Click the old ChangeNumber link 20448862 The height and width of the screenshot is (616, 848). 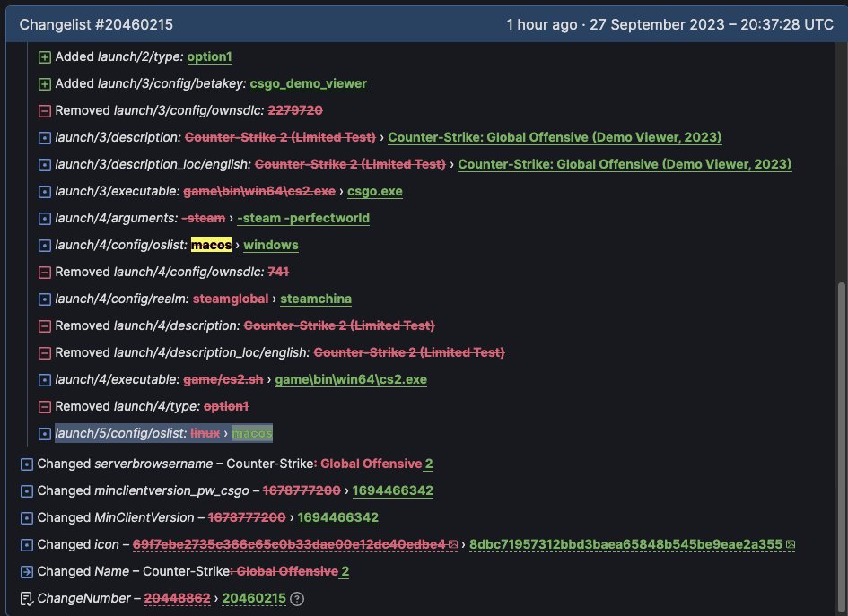click(x=177, y=598)
